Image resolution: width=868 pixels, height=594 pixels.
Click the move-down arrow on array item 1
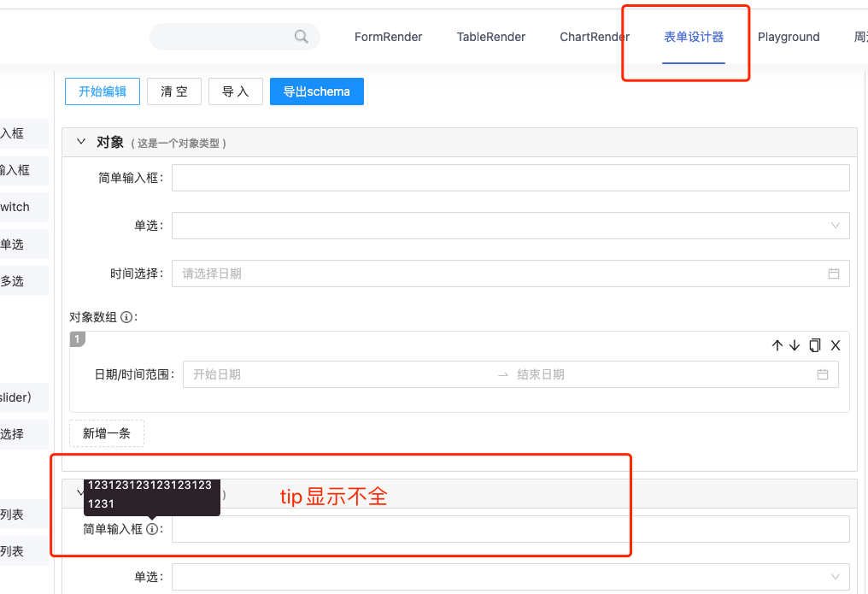tap(795, 345)
